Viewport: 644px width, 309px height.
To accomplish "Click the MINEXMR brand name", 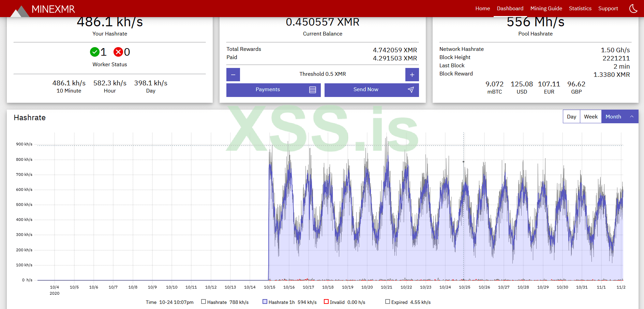I will [53, 9].
